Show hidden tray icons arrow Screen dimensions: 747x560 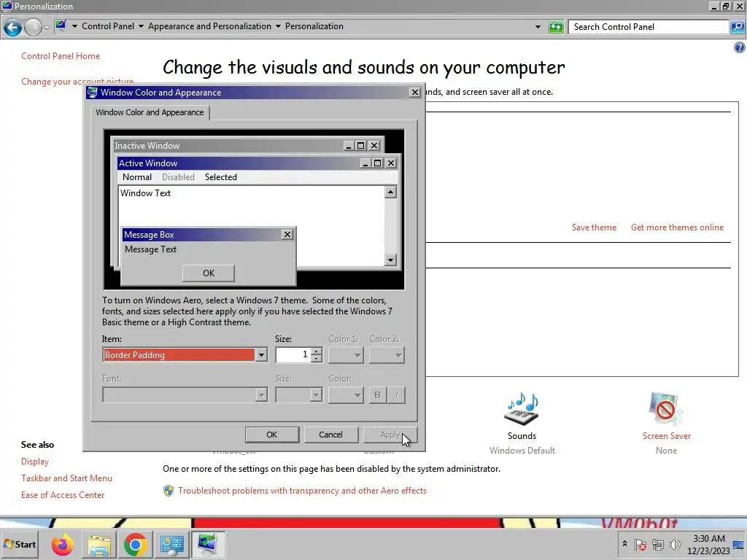[x=624, y=543]
